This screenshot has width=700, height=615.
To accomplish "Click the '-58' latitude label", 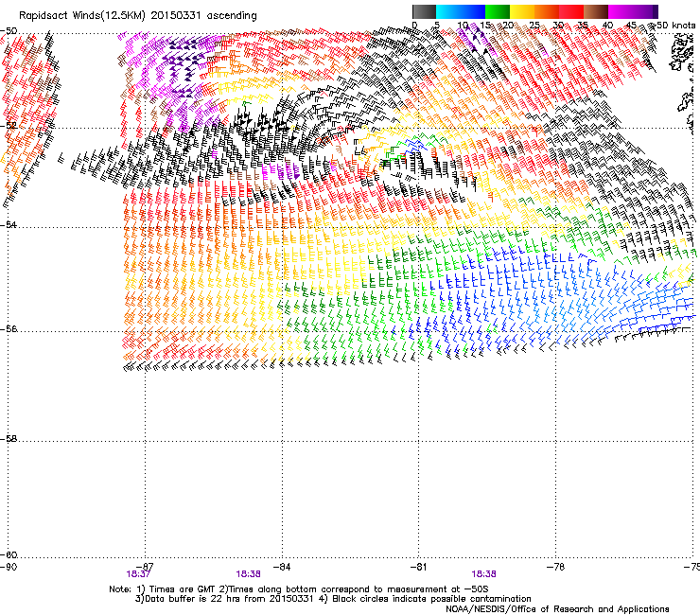I will point(9,439).
